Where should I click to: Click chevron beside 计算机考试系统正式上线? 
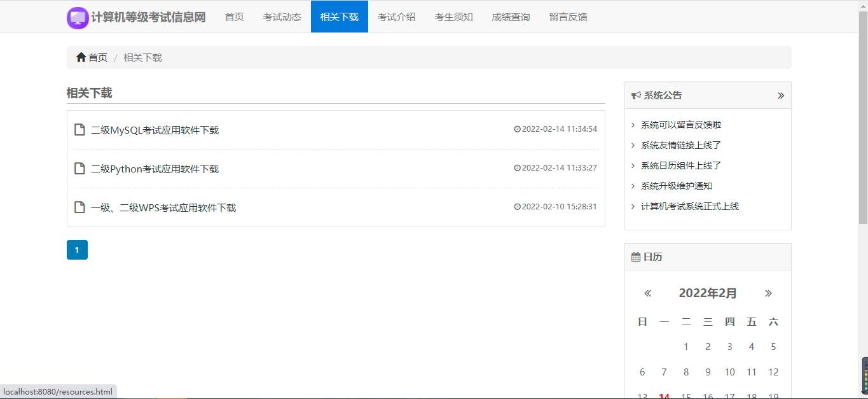tap(633, 206)
